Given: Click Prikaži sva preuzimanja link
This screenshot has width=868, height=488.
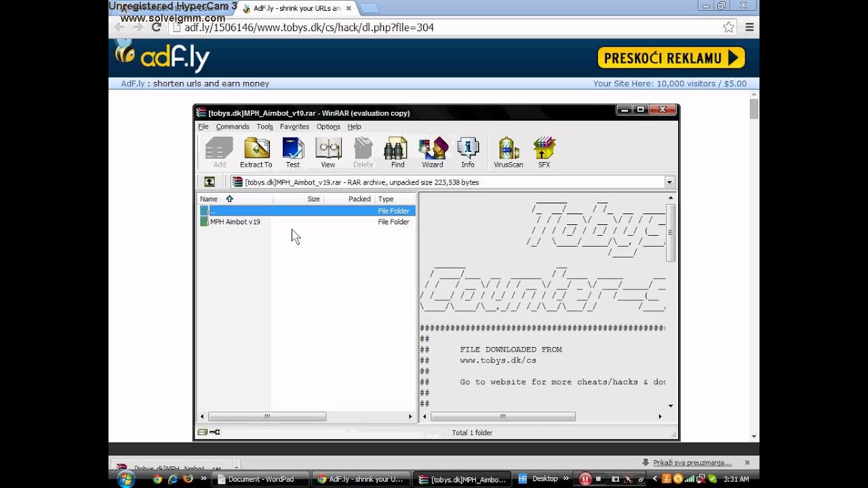Looking at the screenshot, I should [692, 462].
